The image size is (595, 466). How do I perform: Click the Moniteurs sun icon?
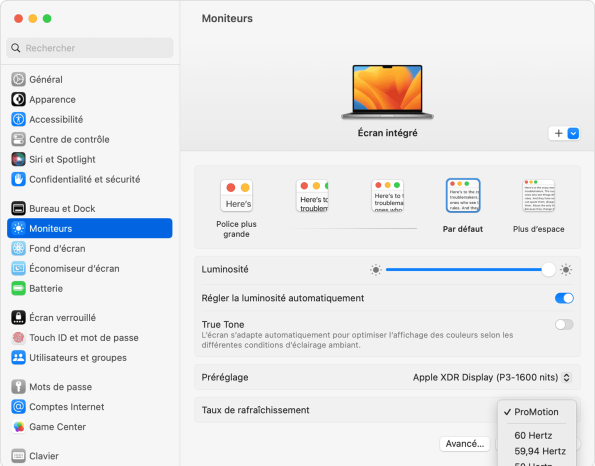(18, 228)
